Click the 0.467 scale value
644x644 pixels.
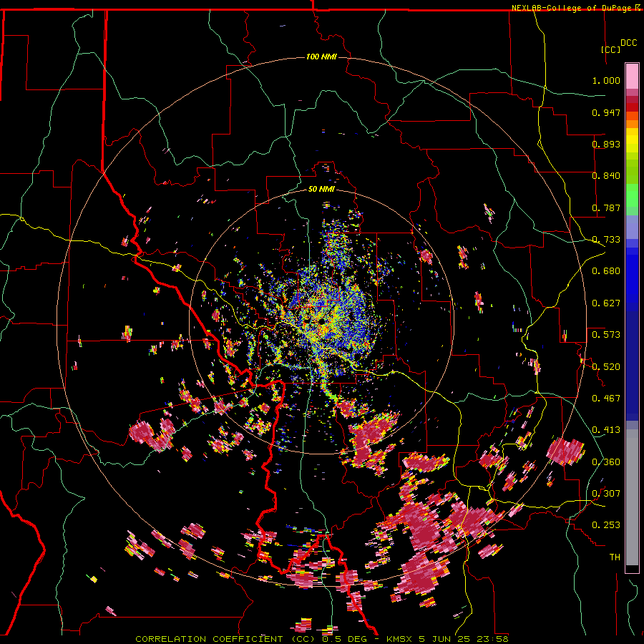[x=606, y=399]
